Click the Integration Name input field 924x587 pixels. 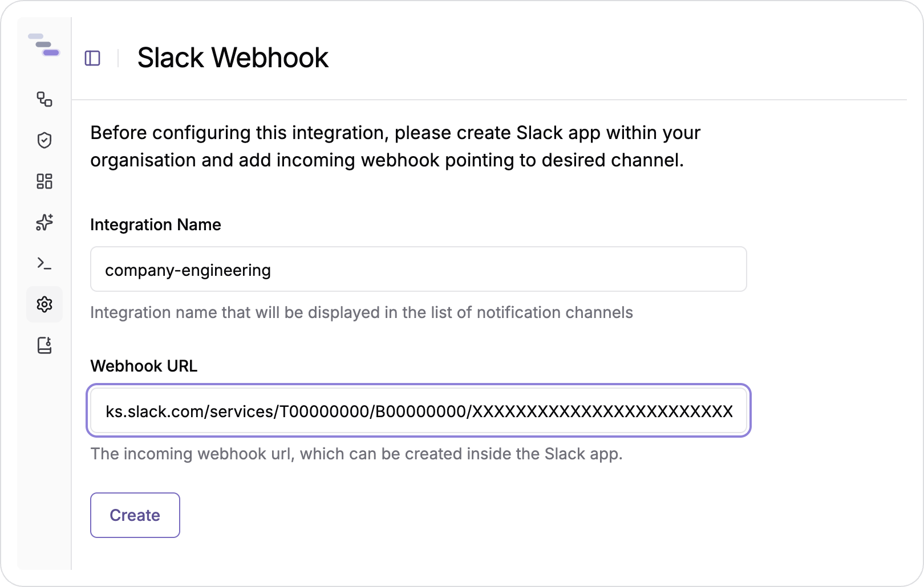[419, 269]
